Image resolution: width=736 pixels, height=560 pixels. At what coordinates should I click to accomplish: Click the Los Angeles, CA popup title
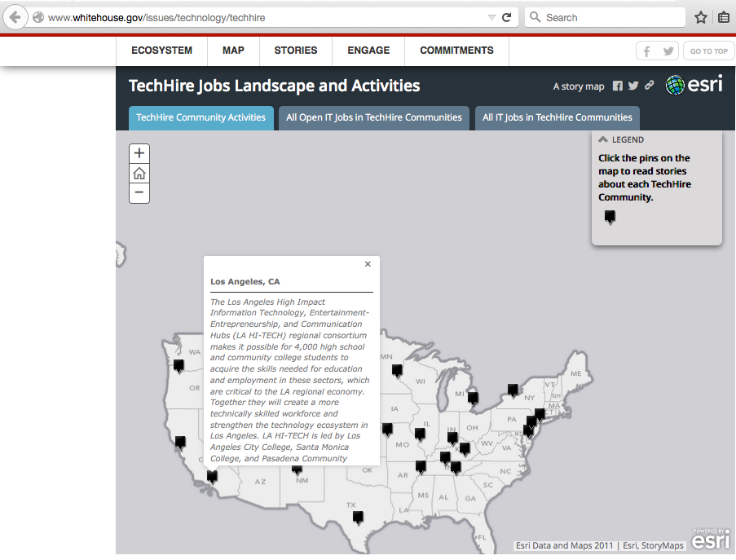[x=245, y=282]
